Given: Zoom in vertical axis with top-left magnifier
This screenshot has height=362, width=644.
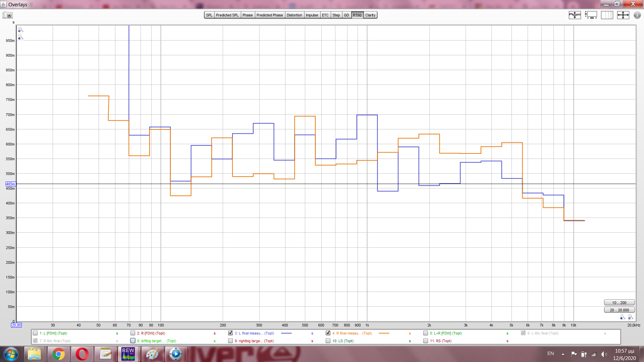Looking at the screenshot, I should 20,30.
